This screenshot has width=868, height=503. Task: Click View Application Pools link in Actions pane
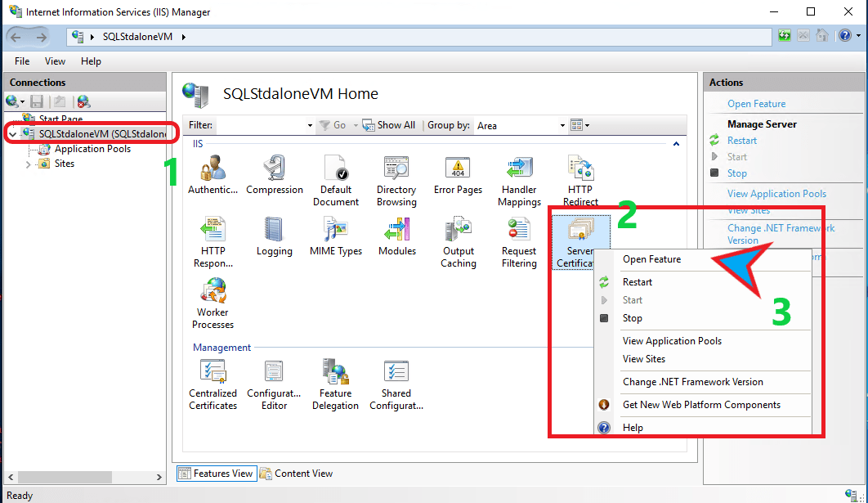[x=776, y=194]
